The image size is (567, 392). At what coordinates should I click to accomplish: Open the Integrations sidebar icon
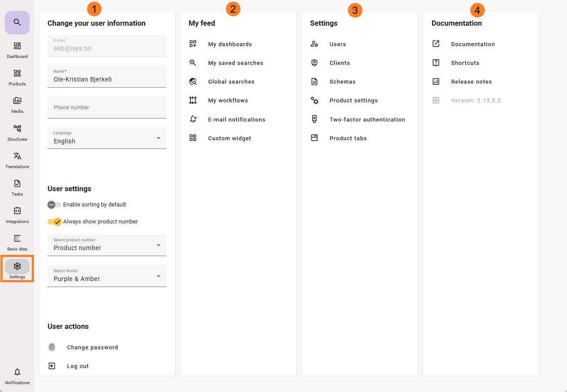17,211
